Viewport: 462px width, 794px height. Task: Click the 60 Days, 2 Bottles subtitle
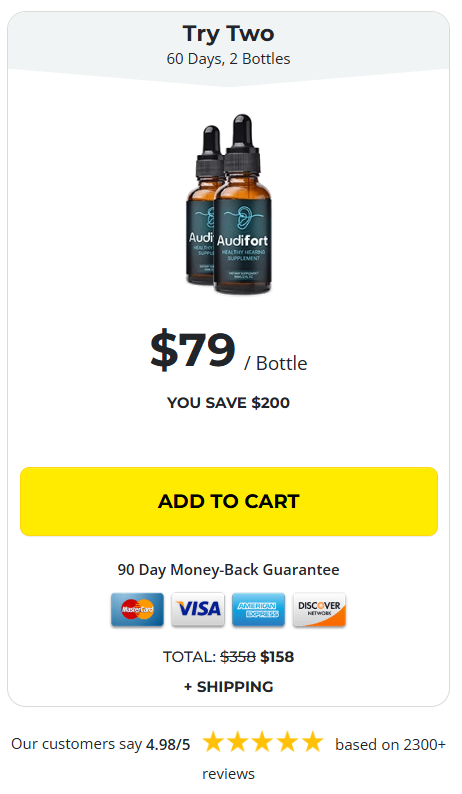coord(228,59)
